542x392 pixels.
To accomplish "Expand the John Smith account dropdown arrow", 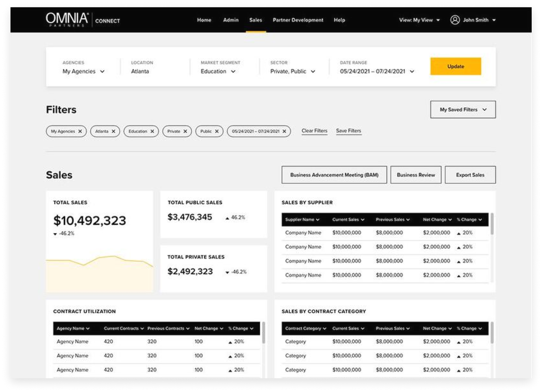I will tap(494, 20).
